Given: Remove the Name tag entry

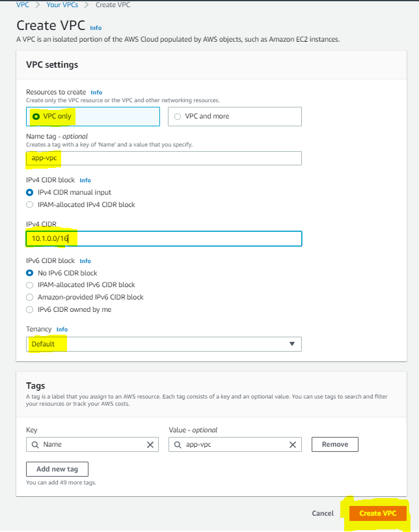Looking at the screenshot, I should [334, 444].
